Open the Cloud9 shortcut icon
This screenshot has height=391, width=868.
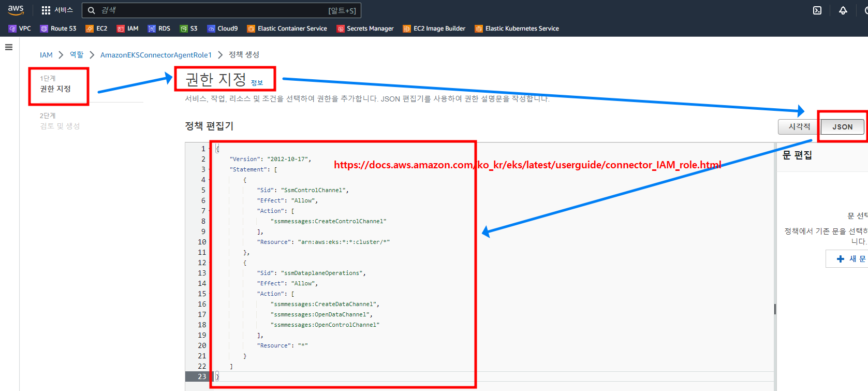[x=211, y=28]
